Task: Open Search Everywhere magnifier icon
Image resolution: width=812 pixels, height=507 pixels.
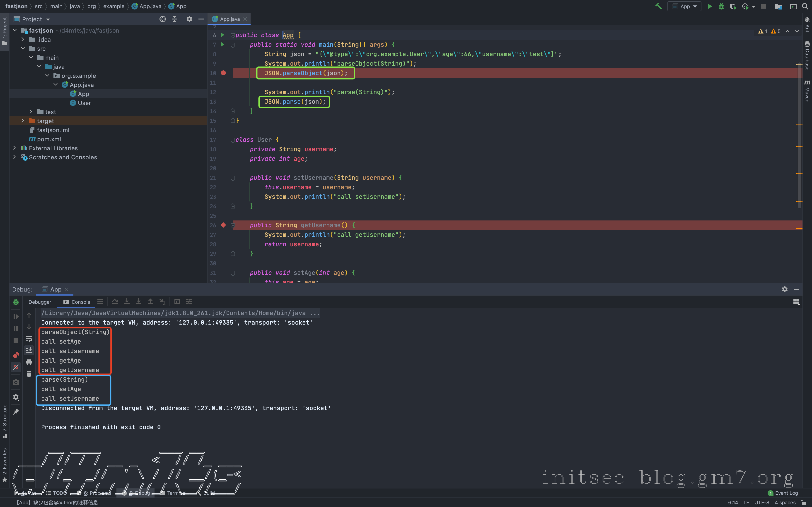Action: pos(805,6)
